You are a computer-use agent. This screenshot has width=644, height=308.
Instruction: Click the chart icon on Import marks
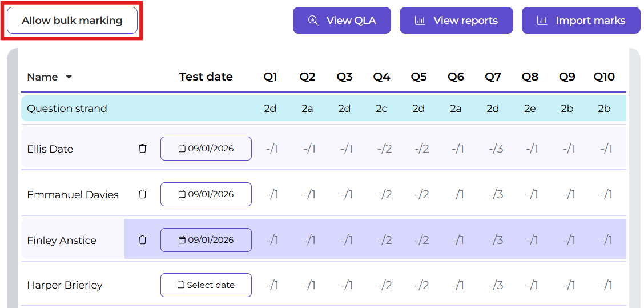[x=542, y=21]
